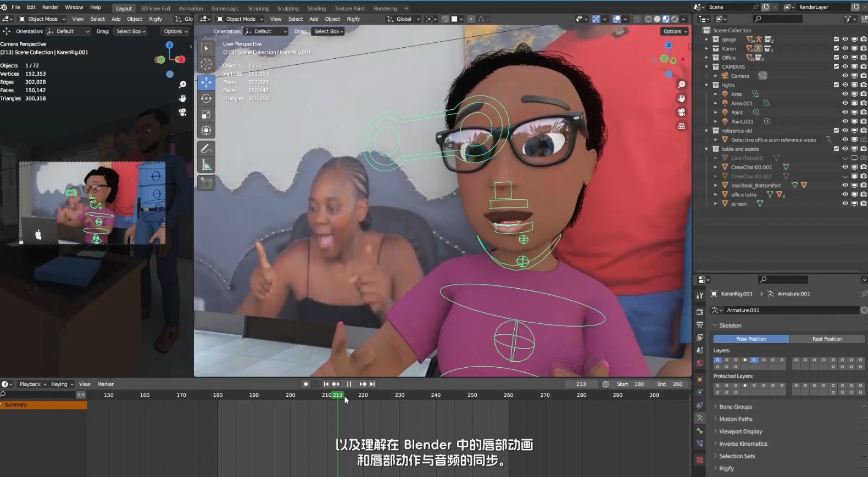
Task: Activate the Annotate tool
Action: coord(206,149)
